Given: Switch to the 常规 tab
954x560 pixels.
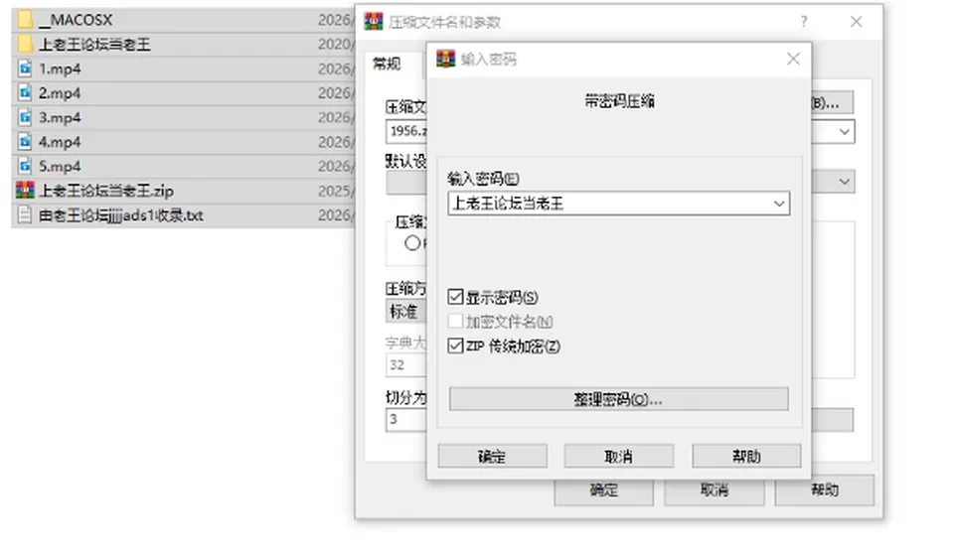Looking at the screenshot, I should pyautogui.click(x=387, y=65).
